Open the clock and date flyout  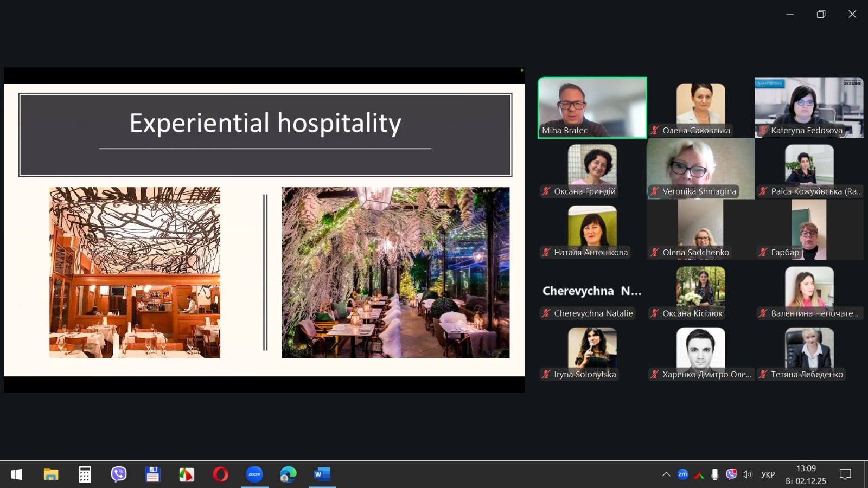806,474
